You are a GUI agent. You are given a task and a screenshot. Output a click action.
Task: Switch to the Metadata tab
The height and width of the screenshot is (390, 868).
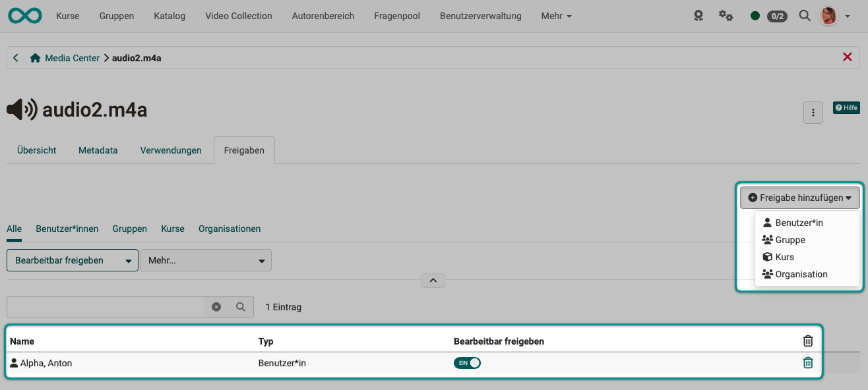pyautogui.click(x=98, y=150)
